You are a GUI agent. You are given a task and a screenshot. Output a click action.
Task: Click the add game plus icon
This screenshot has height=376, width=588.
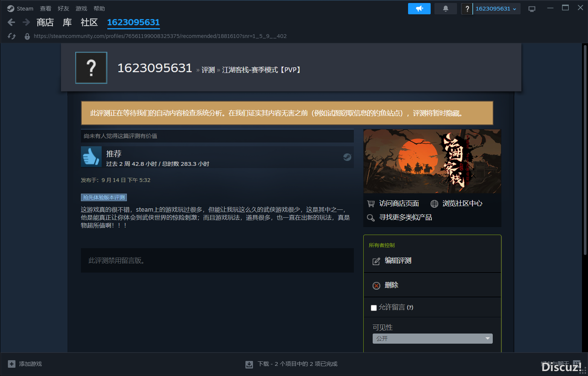point(12,364)
